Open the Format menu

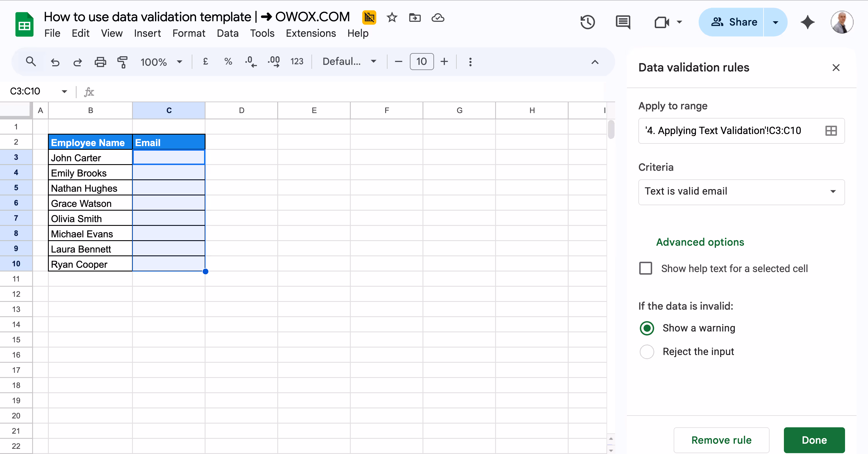(x=189, y=33)
